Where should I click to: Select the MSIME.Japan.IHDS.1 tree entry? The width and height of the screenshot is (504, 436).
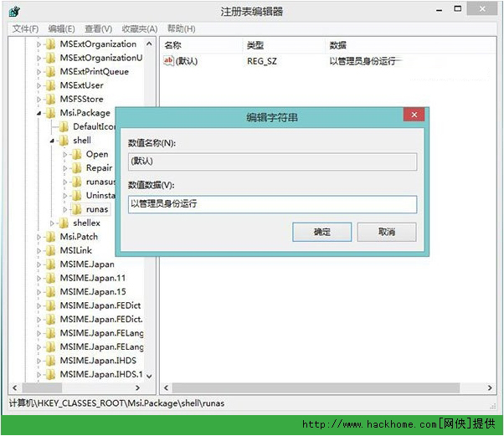coord(101,375)
